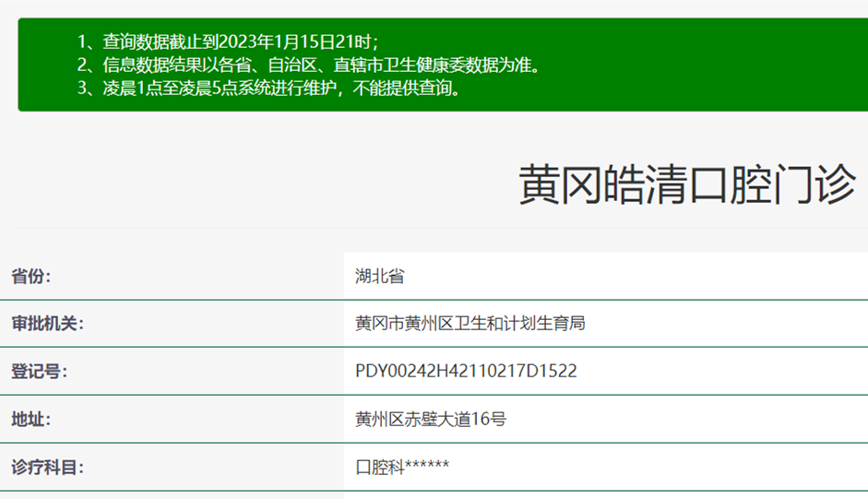Click the 地址 row label
This screenshot has width=868, height=499.
[31, 420]
